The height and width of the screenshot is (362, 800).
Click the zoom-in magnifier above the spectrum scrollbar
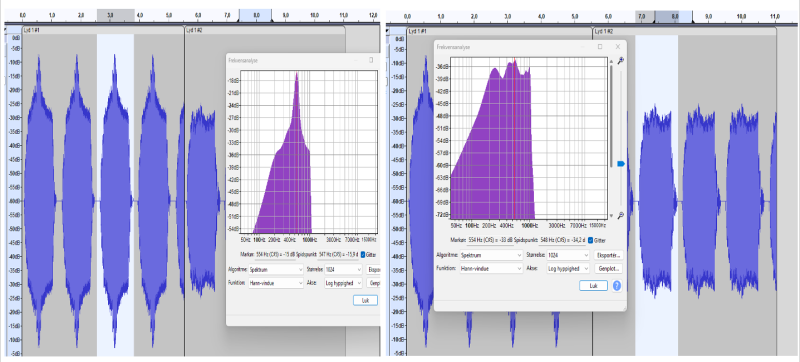(620, 61)
